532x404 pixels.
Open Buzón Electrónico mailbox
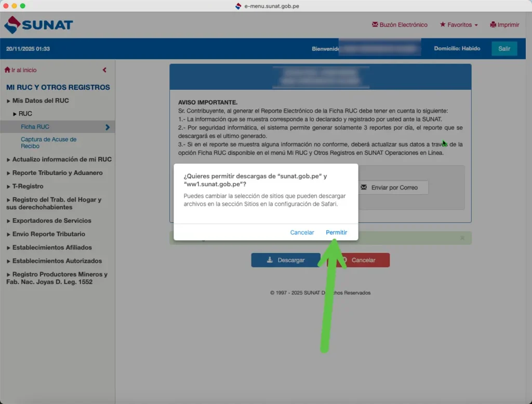(400, 25)
